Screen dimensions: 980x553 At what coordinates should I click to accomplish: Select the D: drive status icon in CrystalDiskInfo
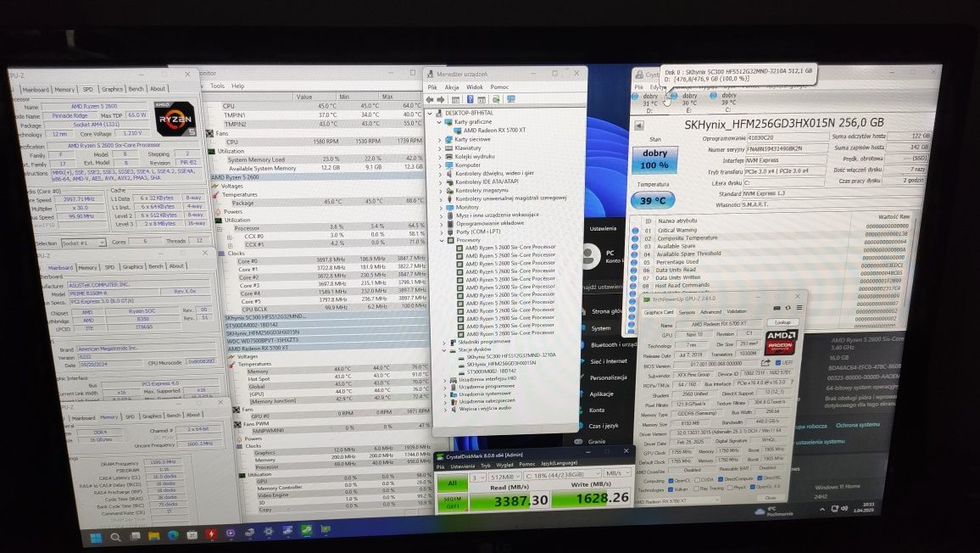click(635, 97)
